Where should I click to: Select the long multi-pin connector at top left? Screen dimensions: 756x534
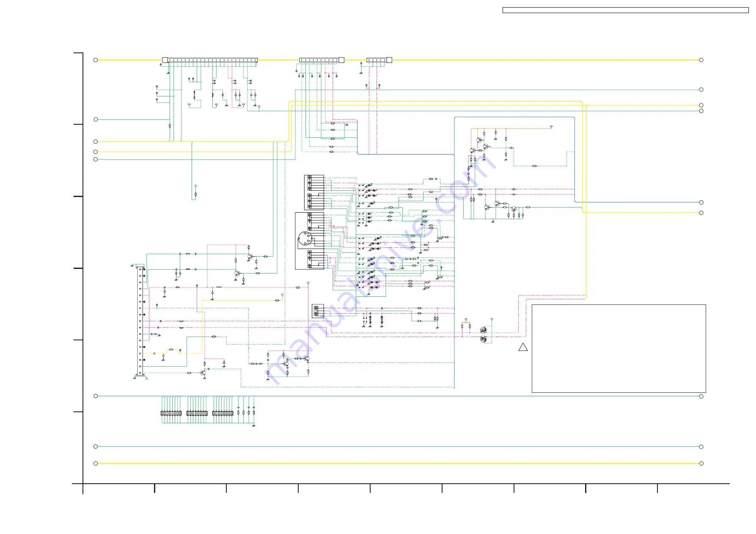coord(210,60)
